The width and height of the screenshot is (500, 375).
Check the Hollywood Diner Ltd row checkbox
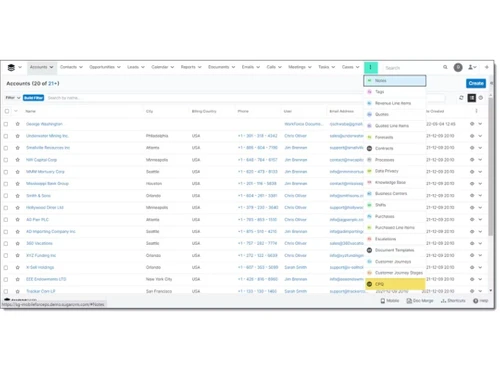tap(6, 208)
